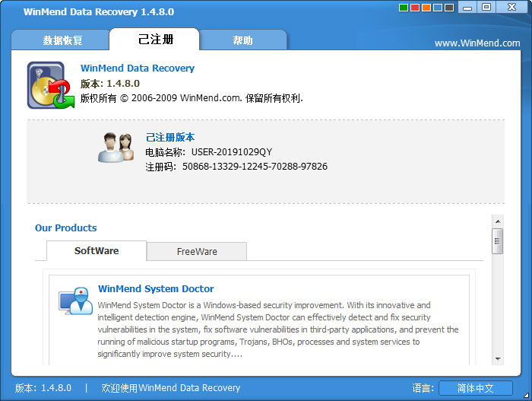Viewport: 532px width, 401px height.
Task: Click the WinMend System Doctor icon
Action: (75, 301)
